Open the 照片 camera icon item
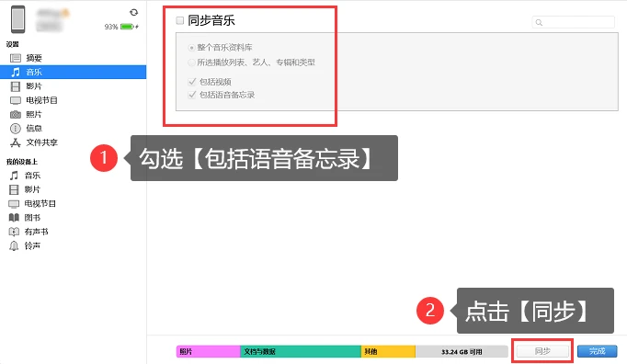 point(16,115)
